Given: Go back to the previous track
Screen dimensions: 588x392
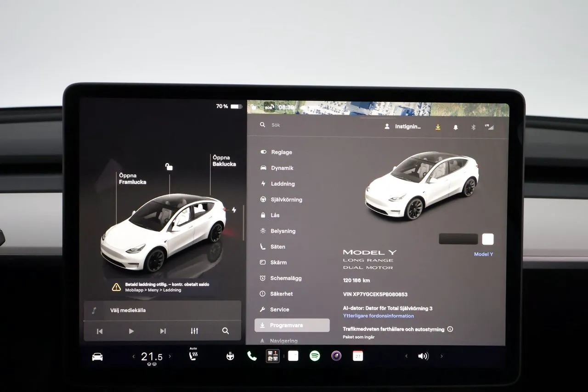Looking at the screenshot, I should tap(100, 331).
